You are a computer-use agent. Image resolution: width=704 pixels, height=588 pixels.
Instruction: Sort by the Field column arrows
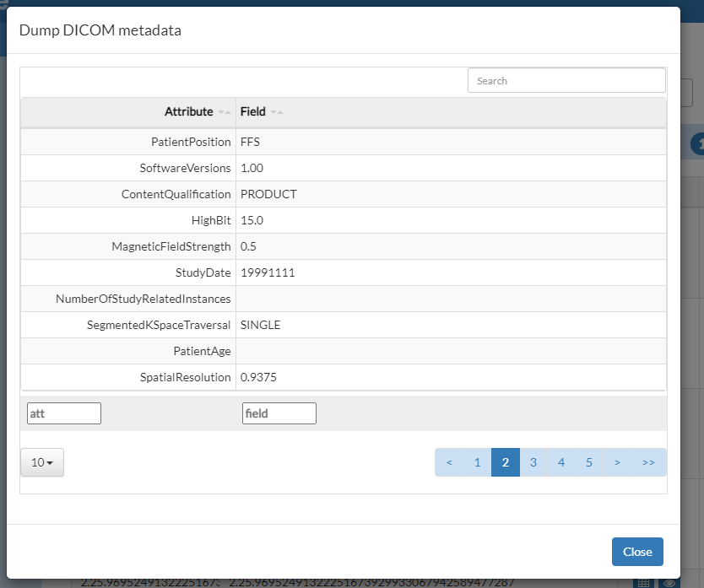pos(277,111)
